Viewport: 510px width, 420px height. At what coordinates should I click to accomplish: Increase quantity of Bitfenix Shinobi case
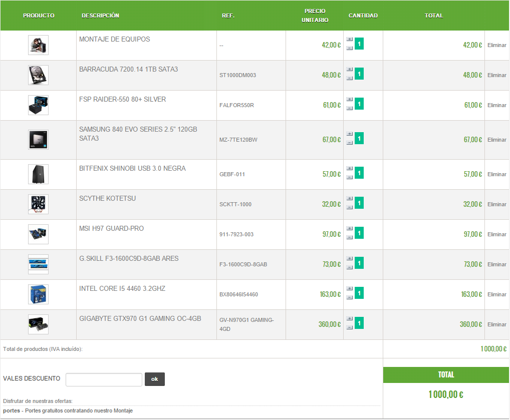(349, 168)
